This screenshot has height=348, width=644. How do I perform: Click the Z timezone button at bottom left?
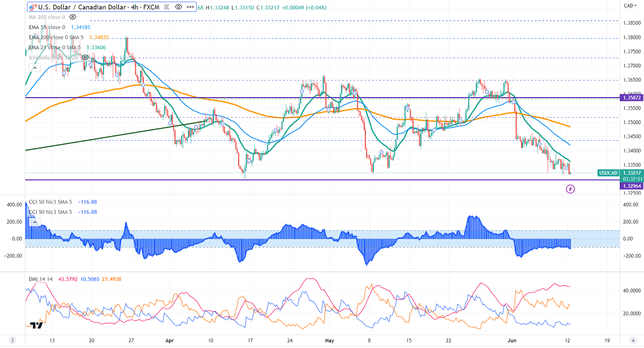point(11,341)
